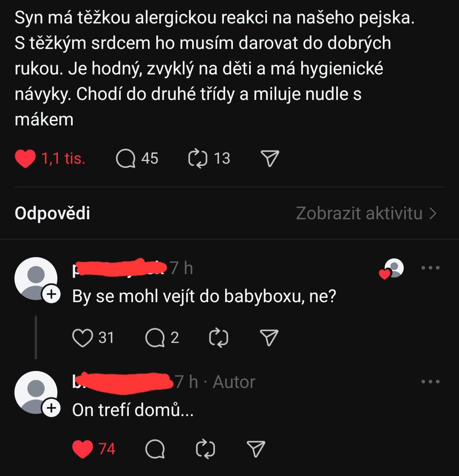The image size is (459, 476).
Task: Follow the babybox commenter via plus badge
Action: (51, 295)
